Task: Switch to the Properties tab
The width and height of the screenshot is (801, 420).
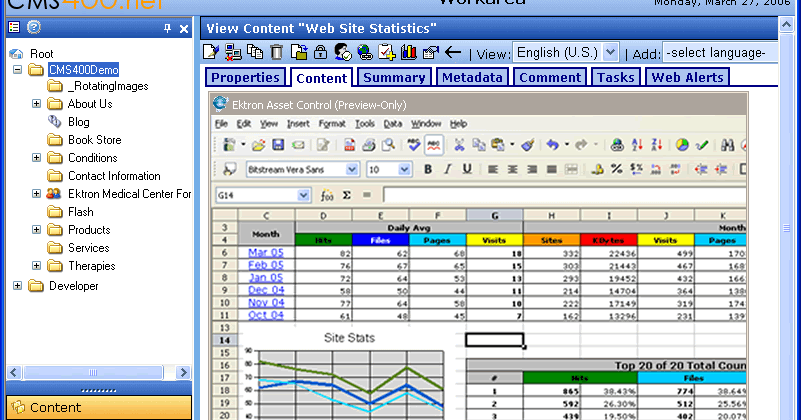Action: click(245, 78)
